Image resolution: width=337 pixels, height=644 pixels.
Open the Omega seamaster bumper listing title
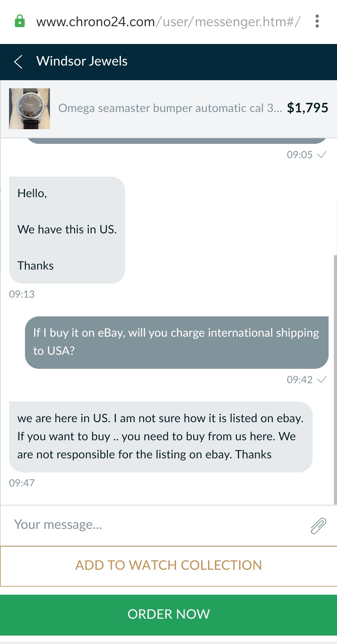[x=170, y=108]
